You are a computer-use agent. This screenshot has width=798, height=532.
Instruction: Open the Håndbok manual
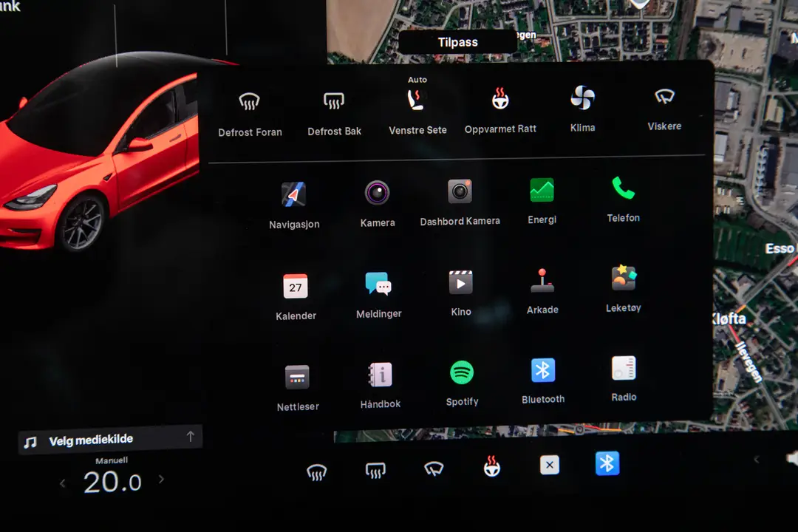click(380, 375)
